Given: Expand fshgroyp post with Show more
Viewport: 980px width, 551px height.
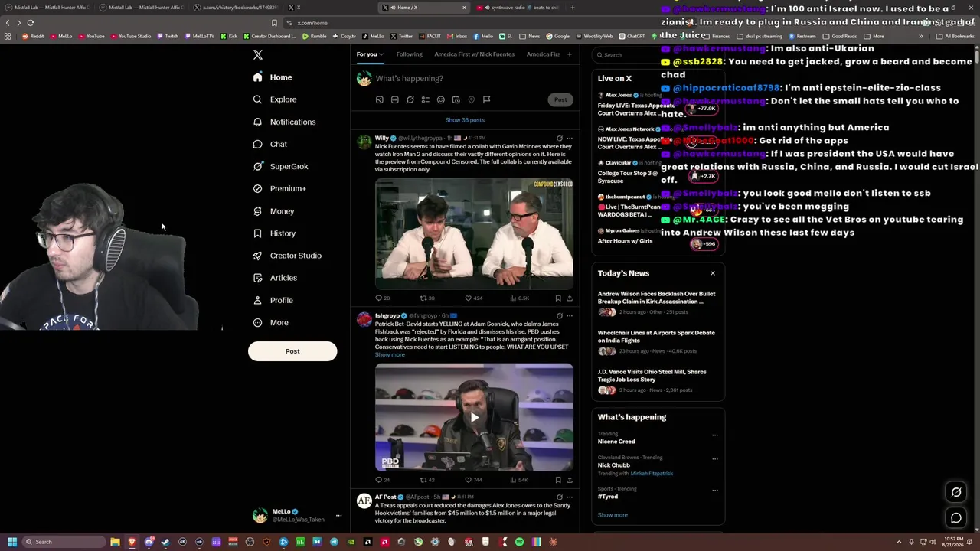Looking at the screenshot, I should coord(390,355).
